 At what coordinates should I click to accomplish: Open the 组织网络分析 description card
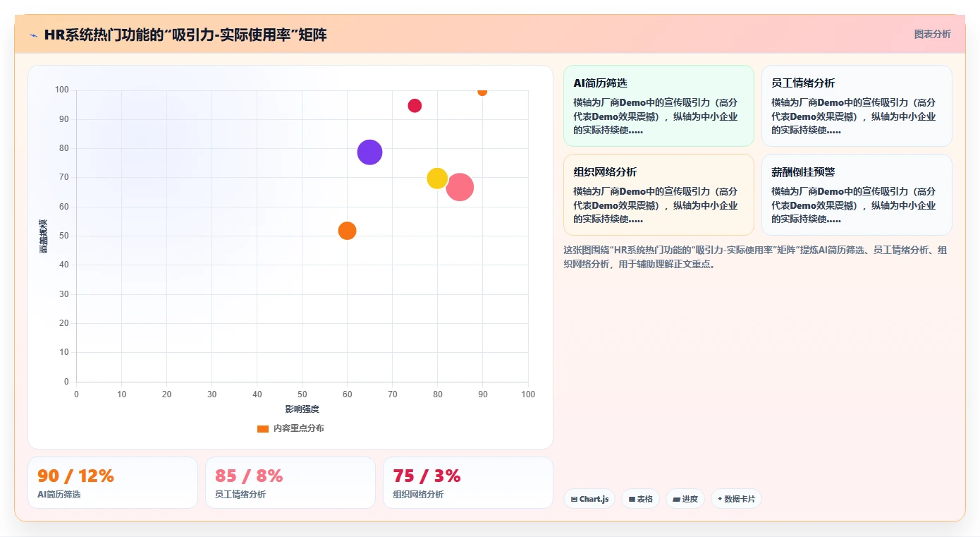659,195
